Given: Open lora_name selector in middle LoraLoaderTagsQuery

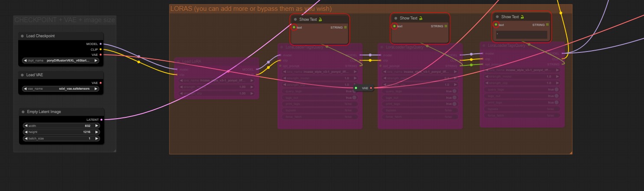Looking at the screenshot, I should click(420, 72).
